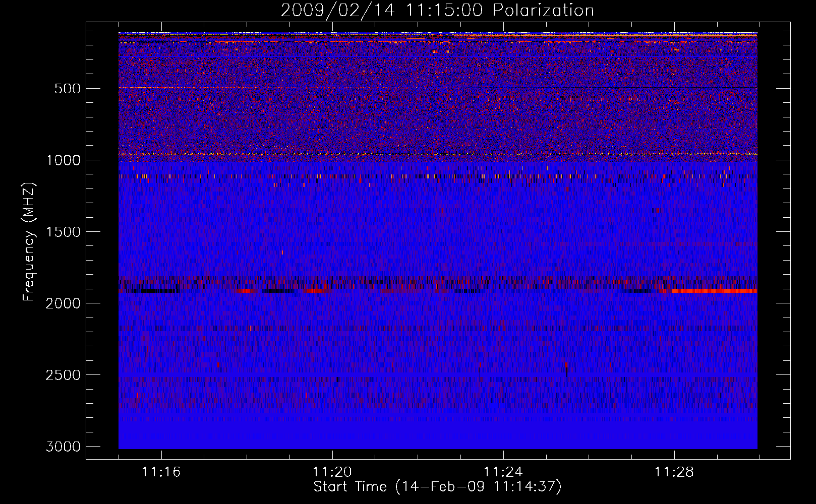
Task: Click the '11:20' time tick label
Action: point(332,472)
